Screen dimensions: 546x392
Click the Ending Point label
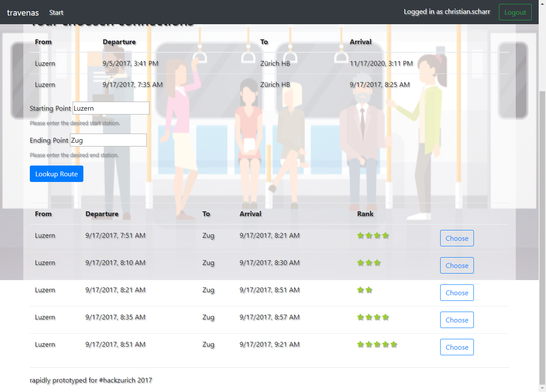point(49,140)
